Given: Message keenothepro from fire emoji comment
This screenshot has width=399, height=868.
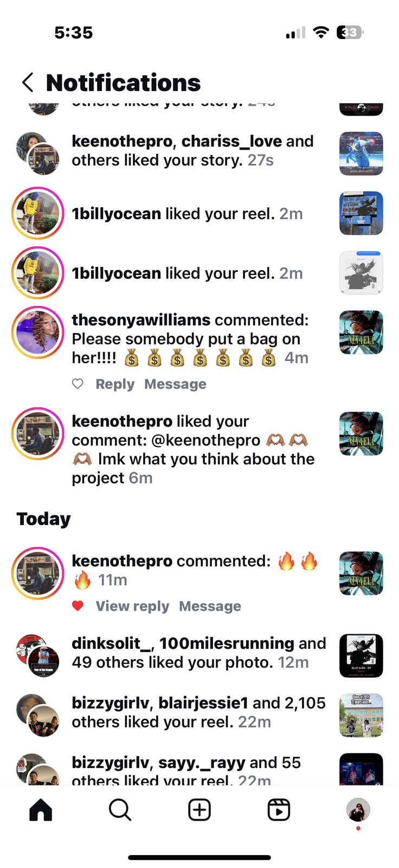Looking at the screenshot, I should [210, 606].
